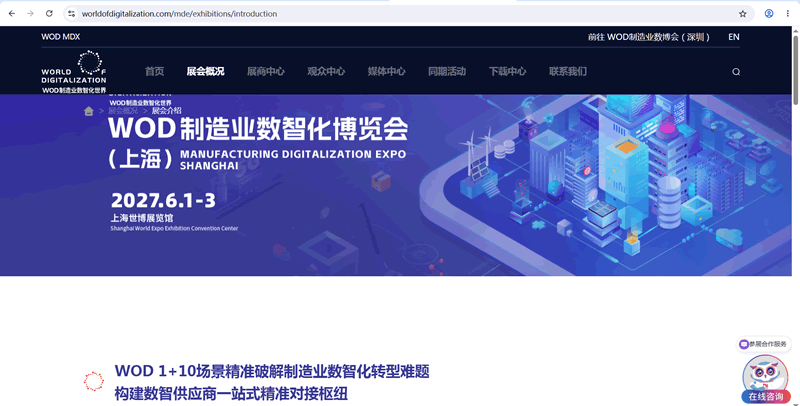Click 展会概况 in the breadcrumb

click(123, 111)
